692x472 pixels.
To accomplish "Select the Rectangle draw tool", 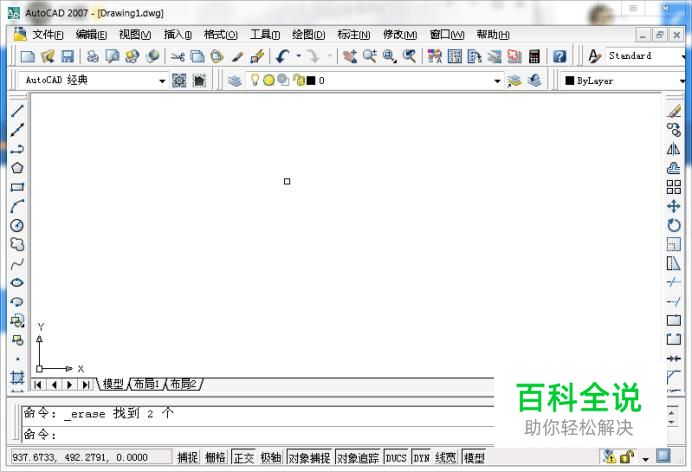I will [17, 187].
